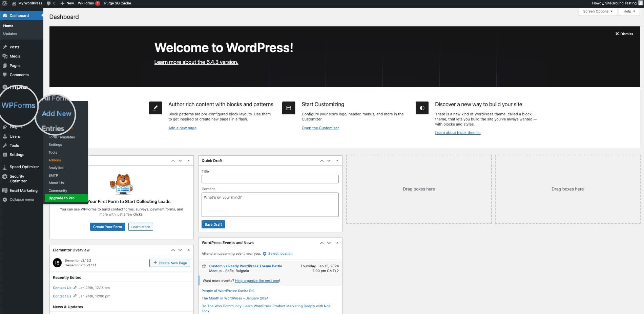Click the Tools wrench icon in sidebar
Image resolution: width=644 pixels, height=314 pixels.
(5, 145)
